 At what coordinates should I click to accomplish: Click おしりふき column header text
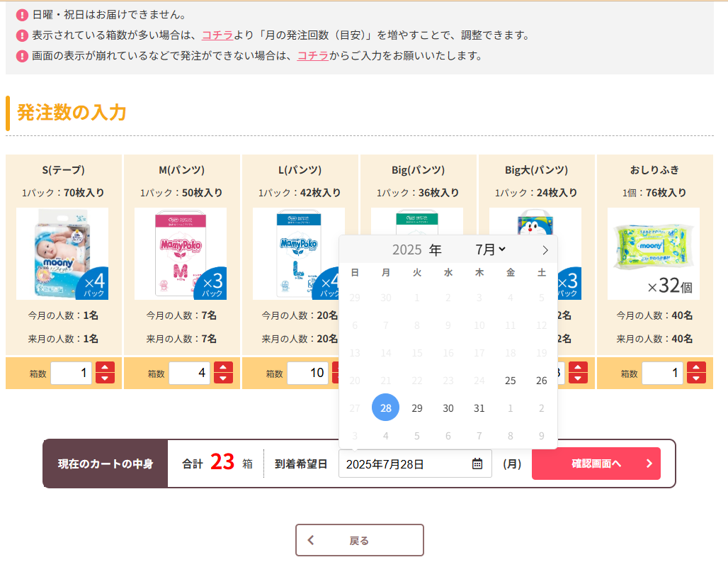point(654,170)
